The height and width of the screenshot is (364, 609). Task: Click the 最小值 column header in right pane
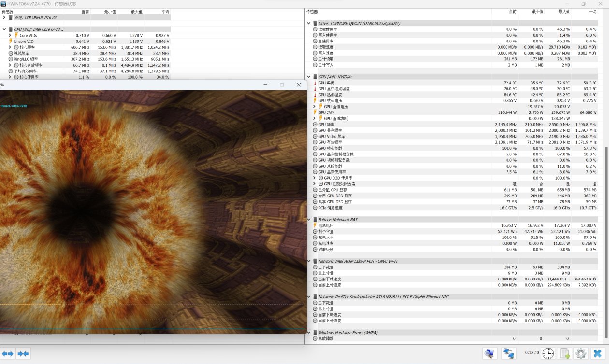[532, 11]
